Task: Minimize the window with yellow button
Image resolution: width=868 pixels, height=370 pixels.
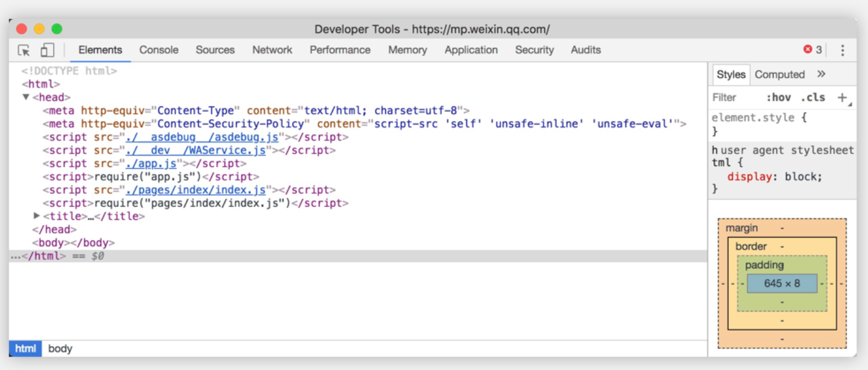Action: pyautogui.click(x=39, y=29)
